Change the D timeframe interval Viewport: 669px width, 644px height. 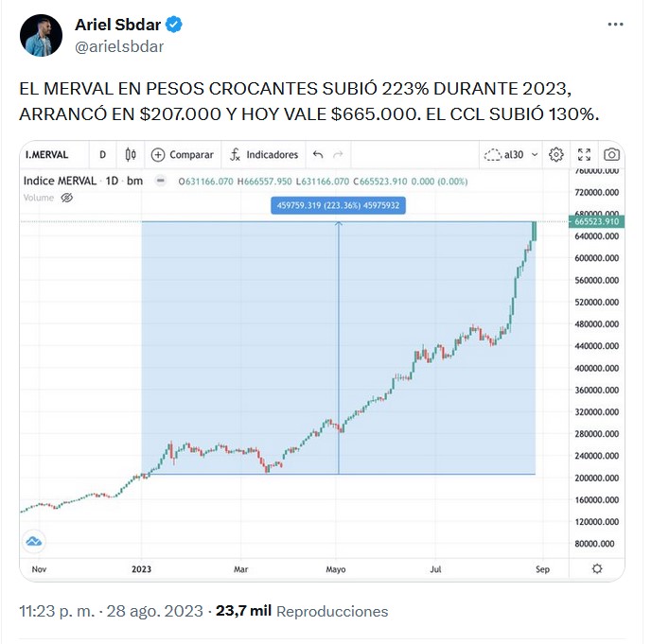coord(103,154)
